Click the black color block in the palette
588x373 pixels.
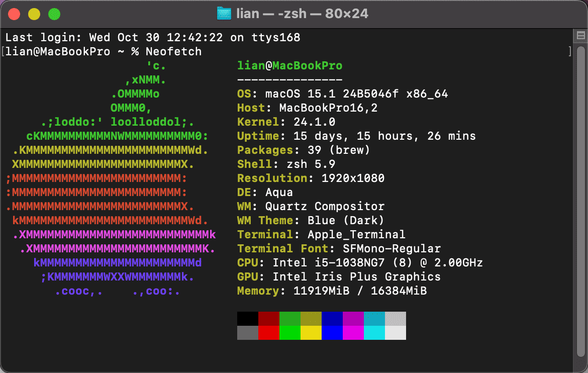[x=247, y=319]
